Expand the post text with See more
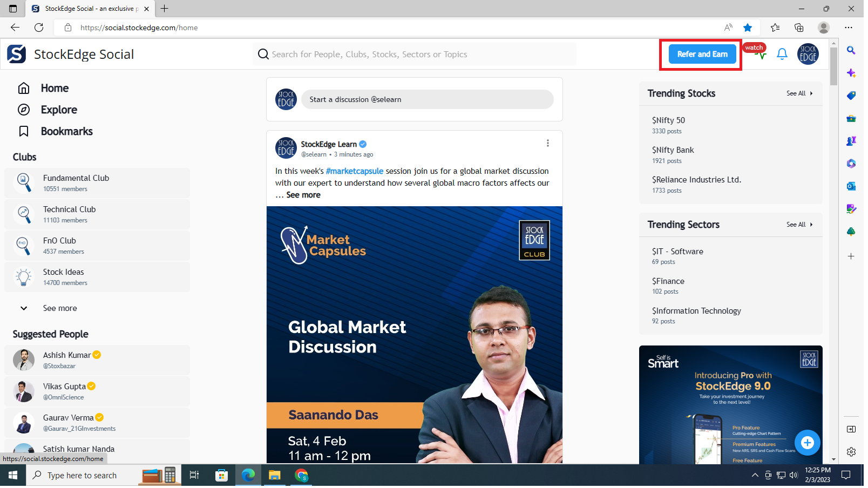Image resolution: width=868 pixels, height=488 pixels. pyautogui.click(x=304, y=196)
